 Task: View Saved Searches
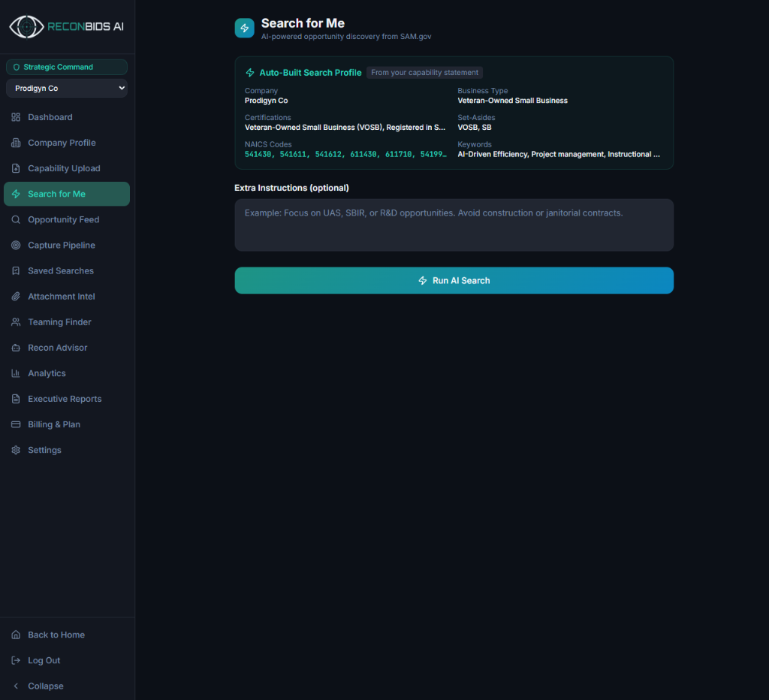pyautogui.click(x=67, y=271)
